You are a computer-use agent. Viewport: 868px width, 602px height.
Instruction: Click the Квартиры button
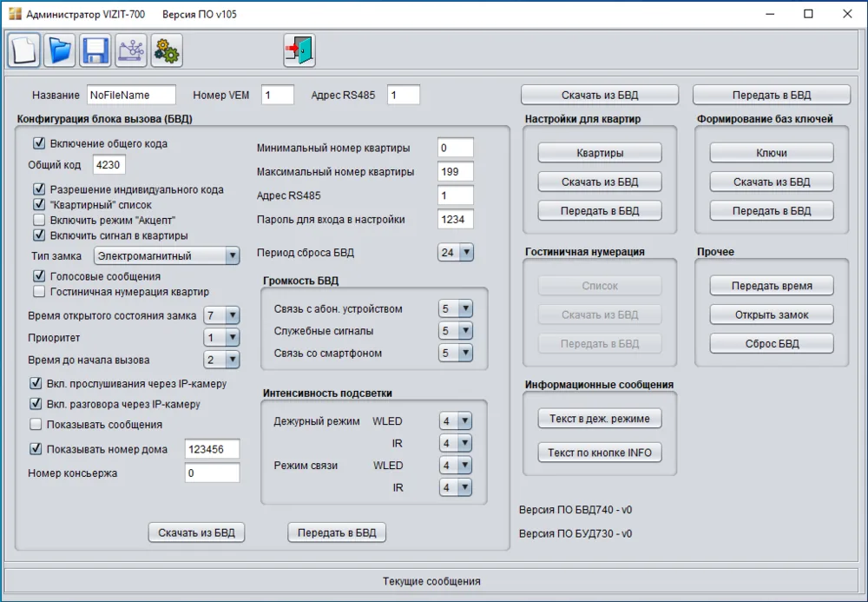tap(600, 153)
